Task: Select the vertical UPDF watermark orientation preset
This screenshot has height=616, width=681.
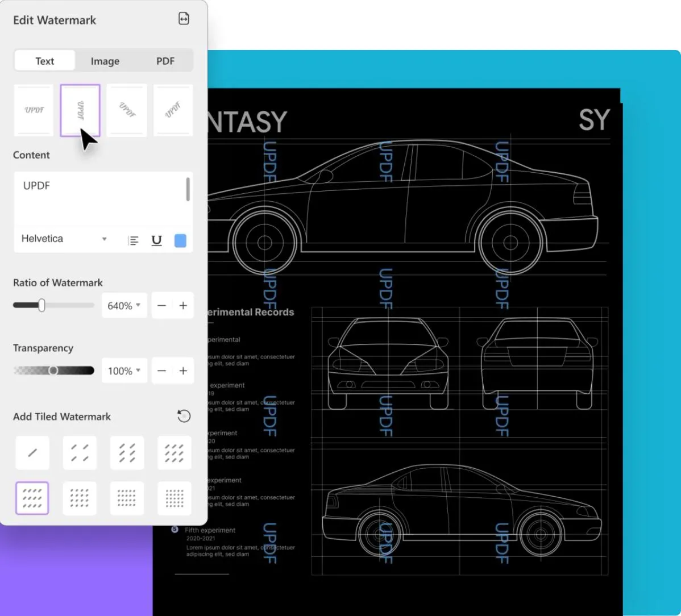Action: (x=80, y=110)
